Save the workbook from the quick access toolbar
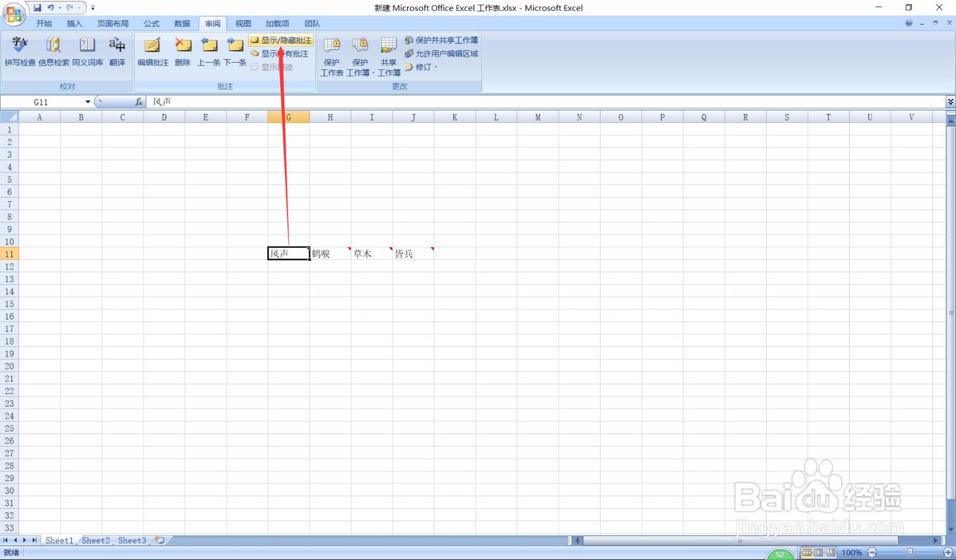Screen dimensions: 956x560 pyautogui.click(x=38, y=8)
